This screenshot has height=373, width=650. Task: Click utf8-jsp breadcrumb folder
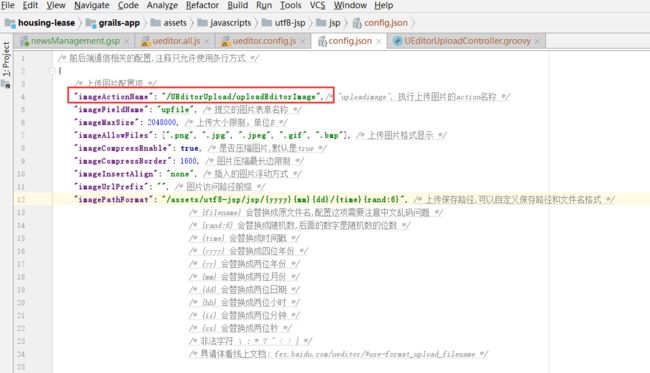point(290,23)
